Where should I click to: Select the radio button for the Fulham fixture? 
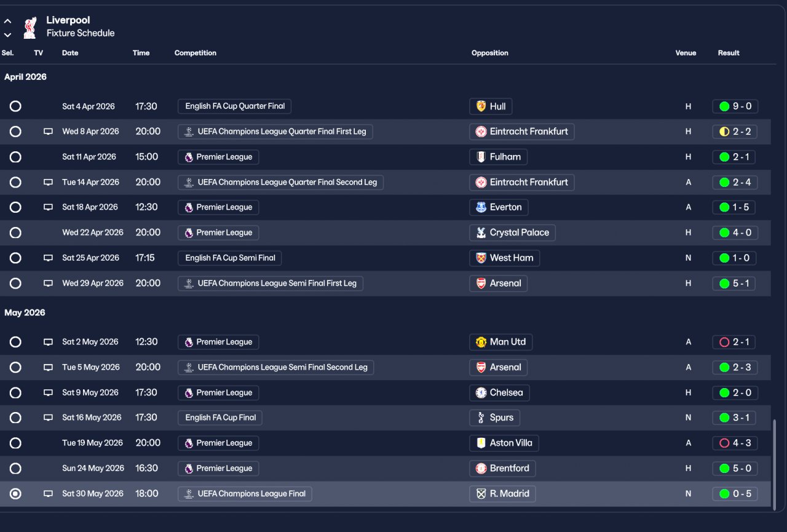point(15,157)
